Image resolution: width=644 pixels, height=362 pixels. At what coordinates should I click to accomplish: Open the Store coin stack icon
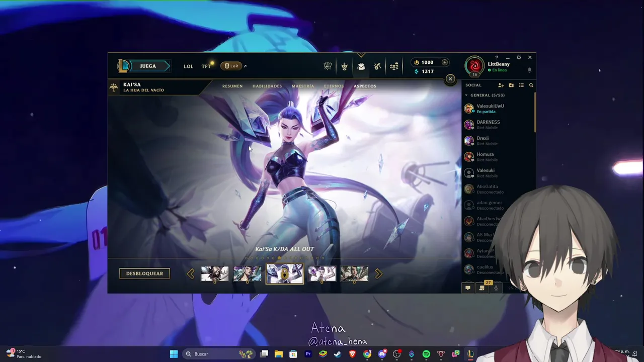[x=394, y=66]
